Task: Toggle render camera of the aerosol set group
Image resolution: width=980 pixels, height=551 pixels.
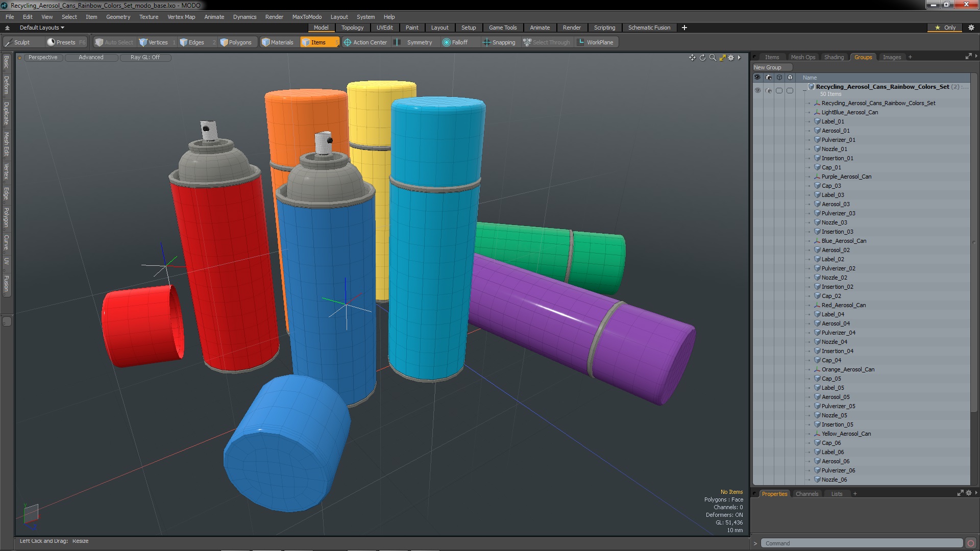Action: [x=768, y=90]
